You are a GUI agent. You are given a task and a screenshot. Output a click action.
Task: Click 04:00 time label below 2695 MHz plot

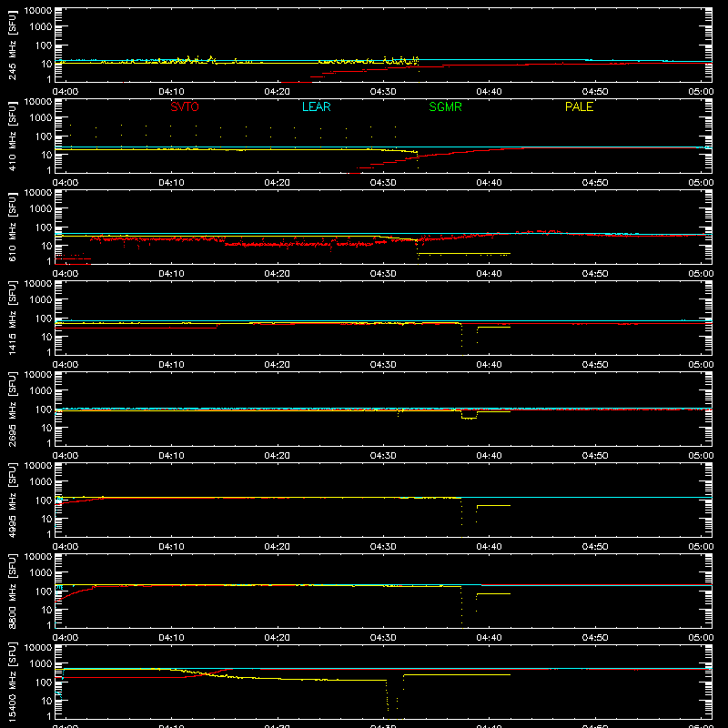tap(65, 456)
